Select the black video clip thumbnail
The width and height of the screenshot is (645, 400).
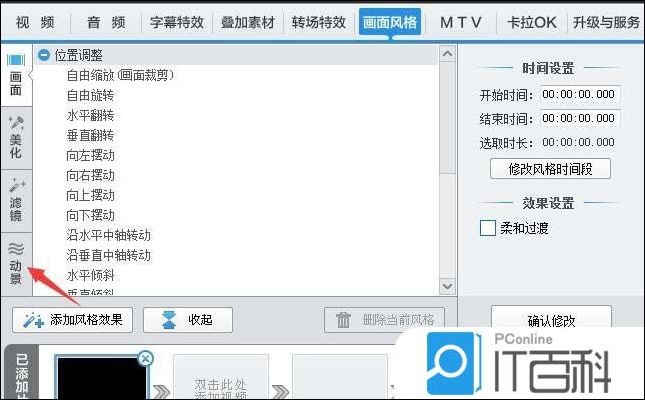coord(101,377)
